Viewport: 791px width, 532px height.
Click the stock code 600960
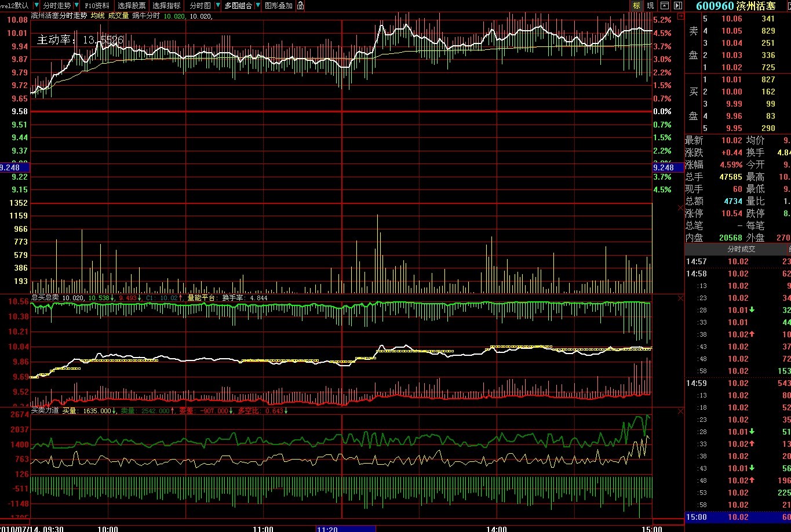coord(715,6)
